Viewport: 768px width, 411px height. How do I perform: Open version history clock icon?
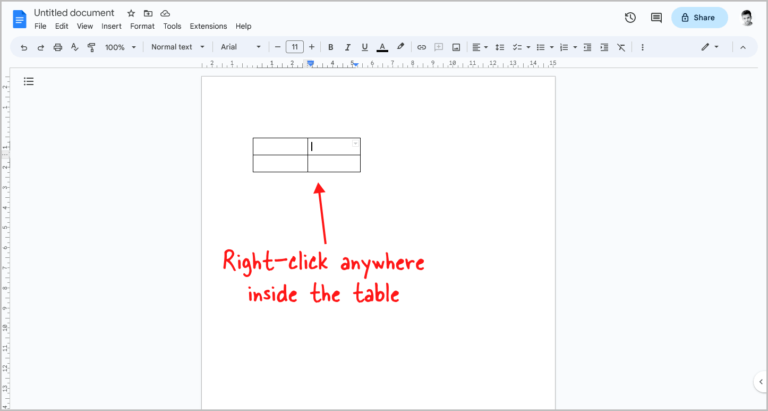click(x=630, y=18)
